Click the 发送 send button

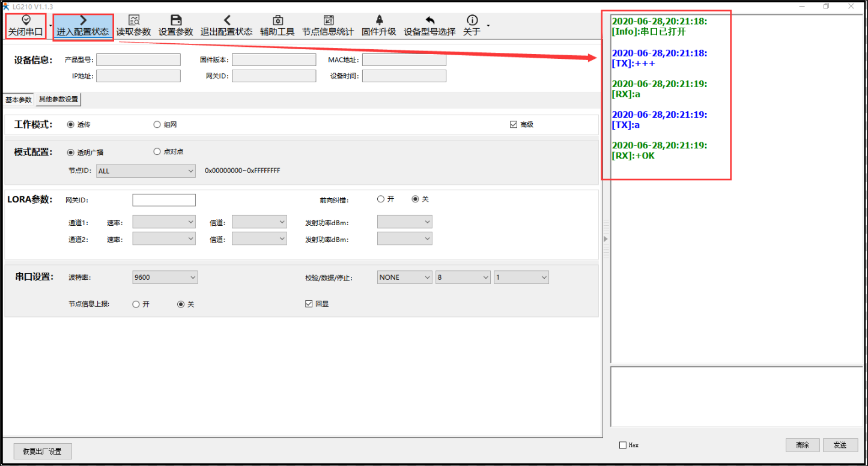(x=840, y=445)
